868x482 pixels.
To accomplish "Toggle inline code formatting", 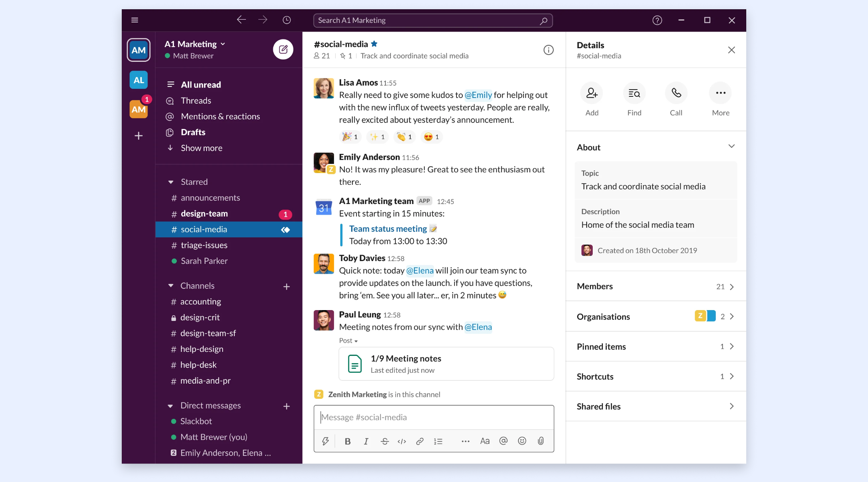I will [402, 441].
